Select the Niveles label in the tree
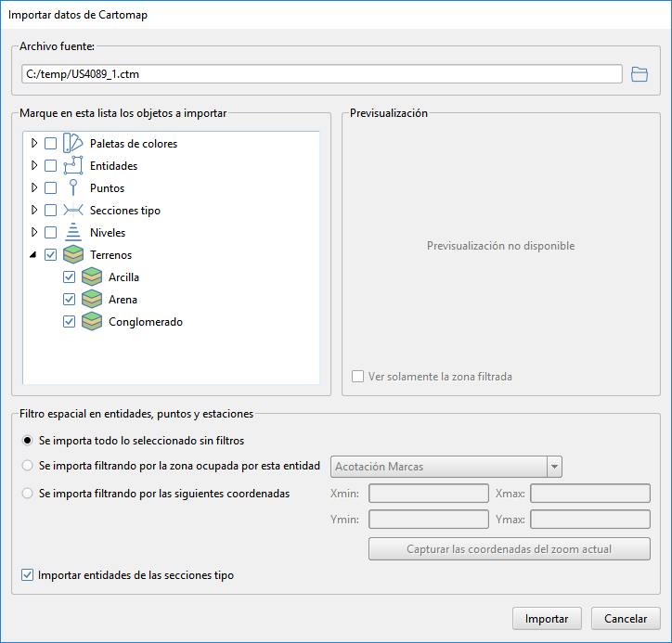Viewport: 672px width, 643px height. pyautogui.click(x=108, y=233)
